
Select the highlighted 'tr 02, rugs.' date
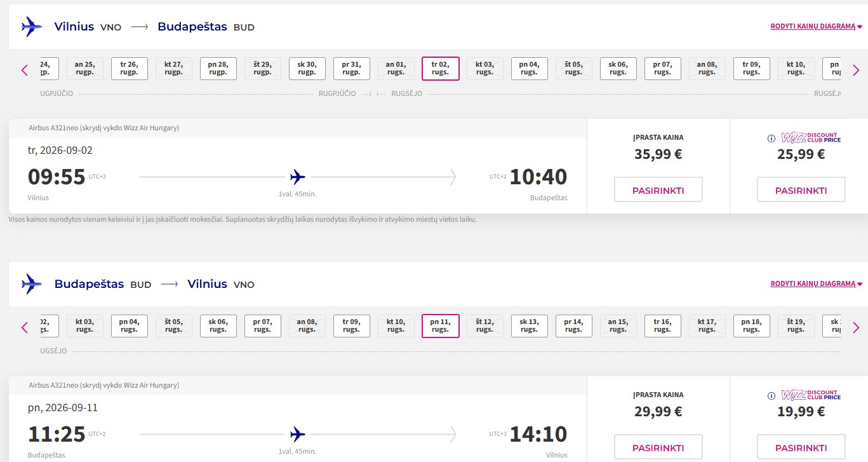pos(441,69)
